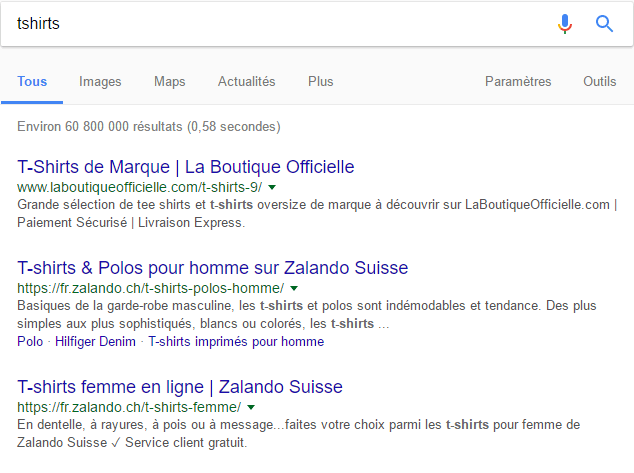This screenshot has width=634, height=473.
Task: Open the Plus menu
Action: 321,81
